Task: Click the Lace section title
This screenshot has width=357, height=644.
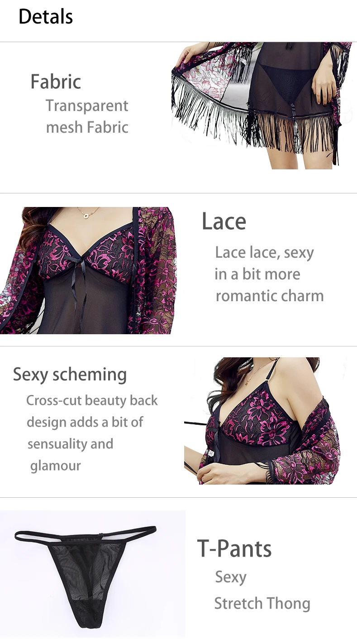Action: 224,221
